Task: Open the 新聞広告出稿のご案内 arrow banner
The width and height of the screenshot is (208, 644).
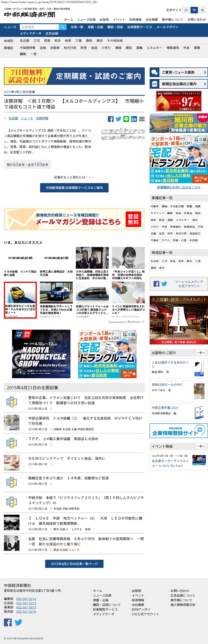Action: click(x=178, y=84)
